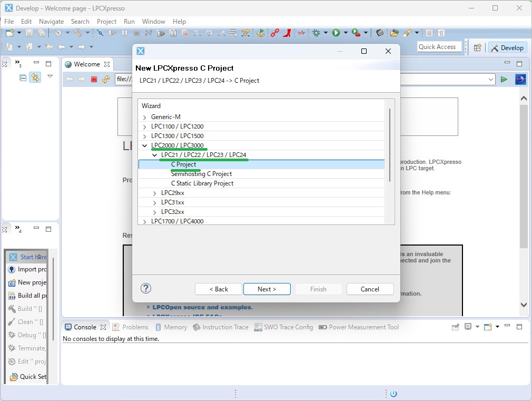
Task: Click the Import project icon in Quickstart
Action: point(12,269)
